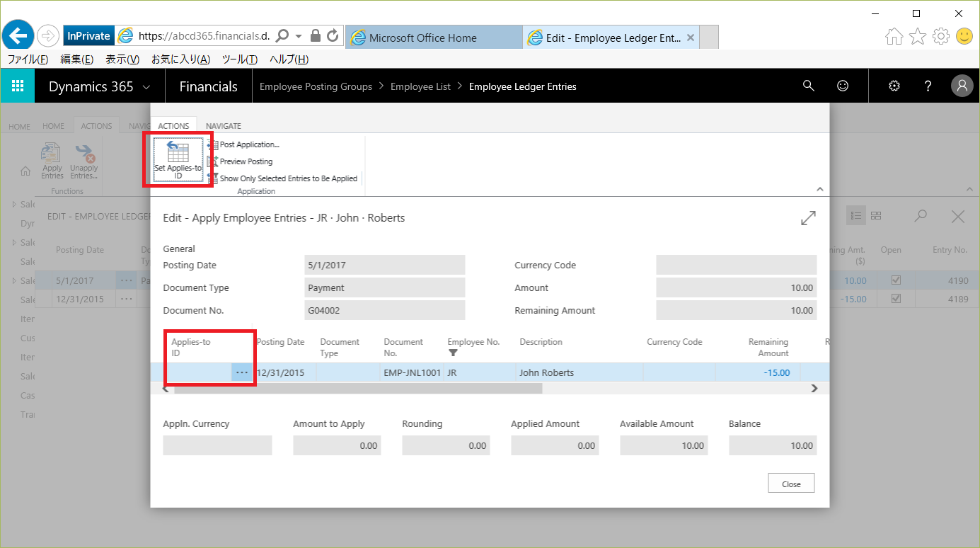Open the Dynamics 365 app launcher waffle
Image resolution: width=980 pixels, height=548 pixels.
tap(18, 86)
